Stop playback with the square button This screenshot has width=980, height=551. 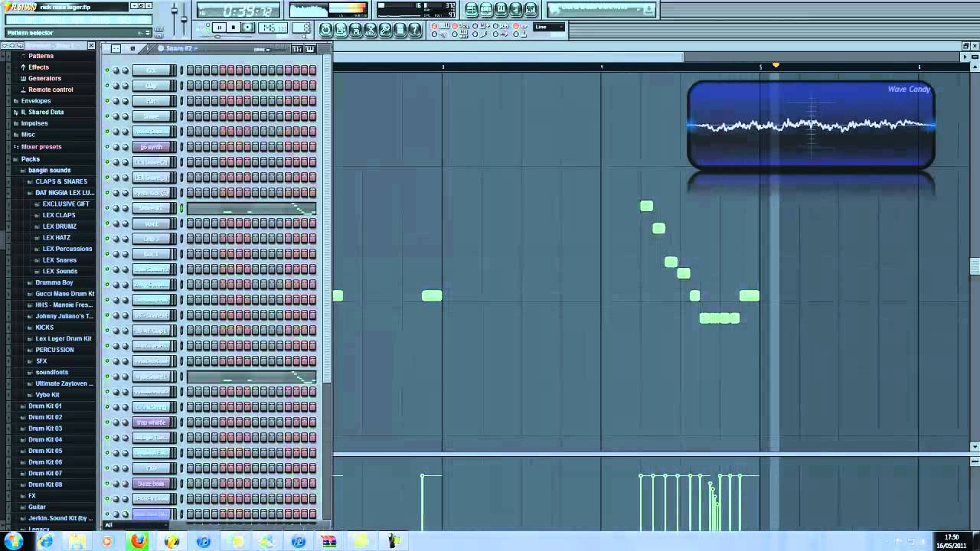pos(234,28)
